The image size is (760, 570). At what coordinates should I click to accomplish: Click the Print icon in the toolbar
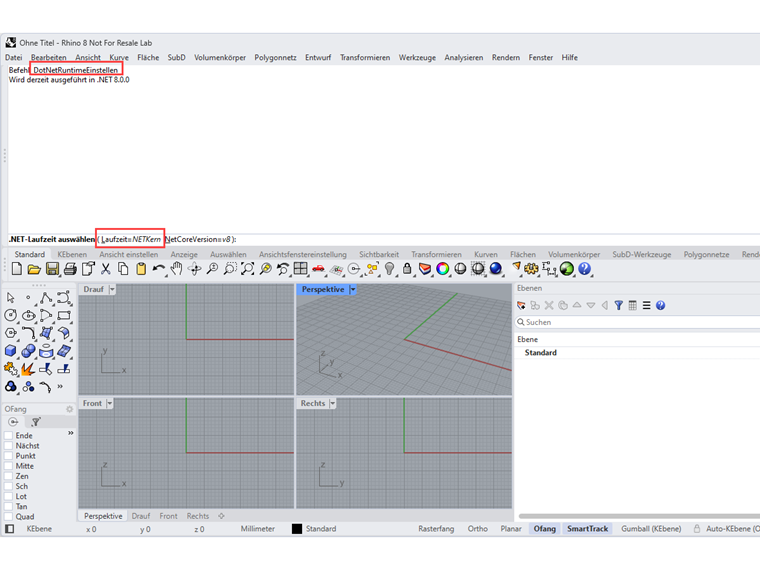[70, 269]
